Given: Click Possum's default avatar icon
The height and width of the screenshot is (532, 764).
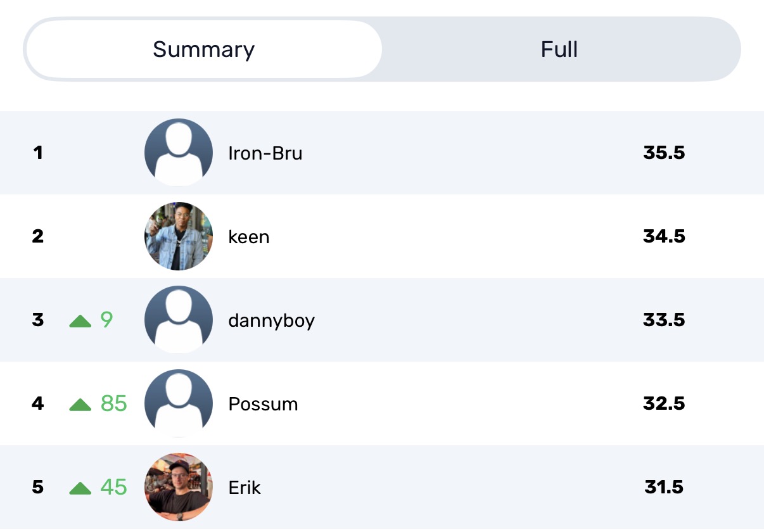Looking at the screenshot, I should [179, 403].
